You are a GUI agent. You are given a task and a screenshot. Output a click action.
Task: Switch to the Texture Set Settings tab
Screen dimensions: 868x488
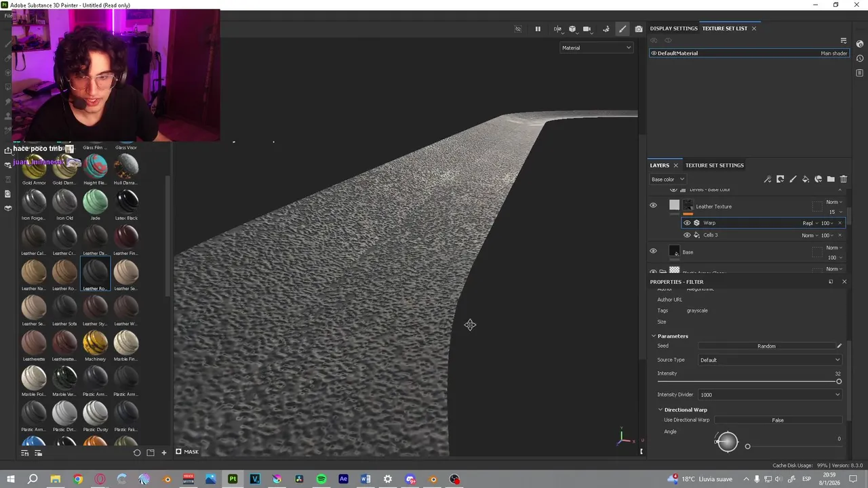(714, 165)
